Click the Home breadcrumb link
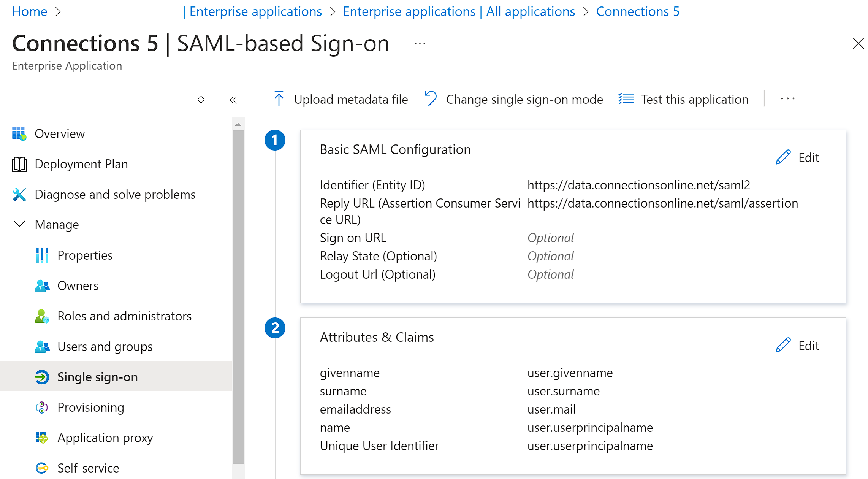Viewport: 868px width, 479px height. [30, 12]
